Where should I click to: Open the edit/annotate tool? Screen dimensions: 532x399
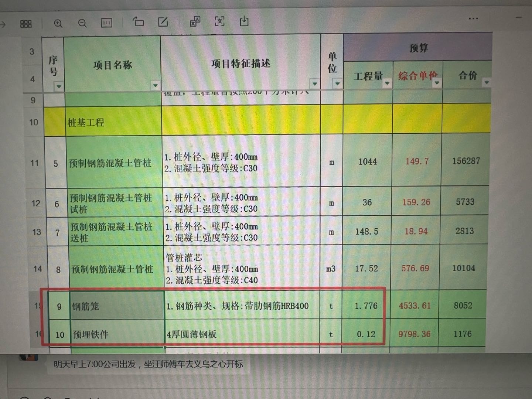click(163, 22)
